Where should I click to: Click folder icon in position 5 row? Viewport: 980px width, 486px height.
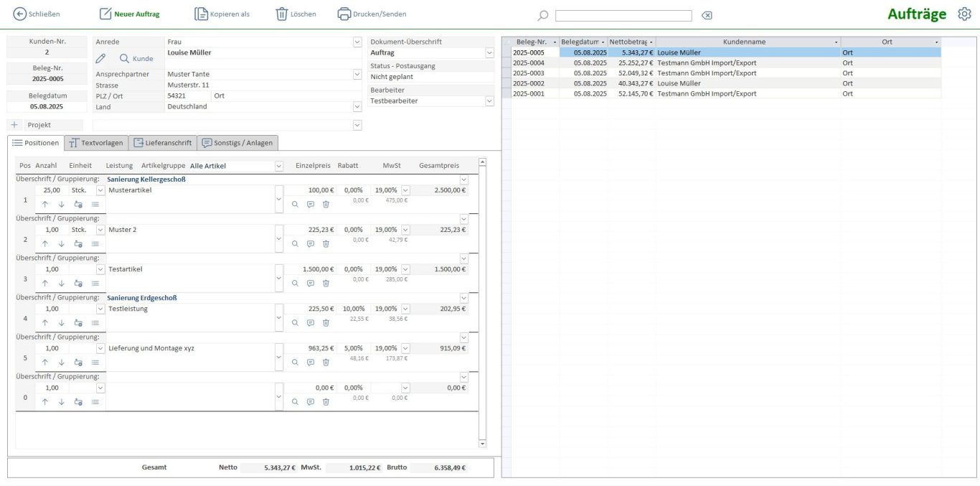tap(79, 363)
